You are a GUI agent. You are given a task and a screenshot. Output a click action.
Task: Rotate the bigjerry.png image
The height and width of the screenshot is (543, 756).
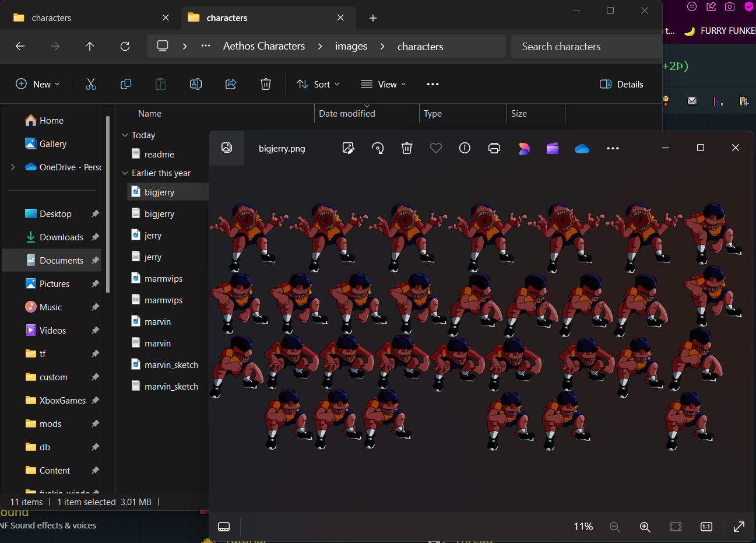[x=378, y=148]
